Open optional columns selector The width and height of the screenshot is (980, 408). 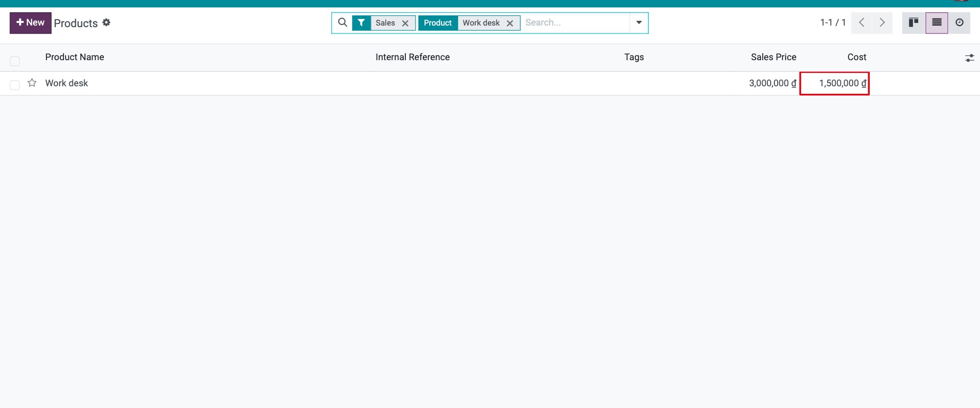point(969,58)
